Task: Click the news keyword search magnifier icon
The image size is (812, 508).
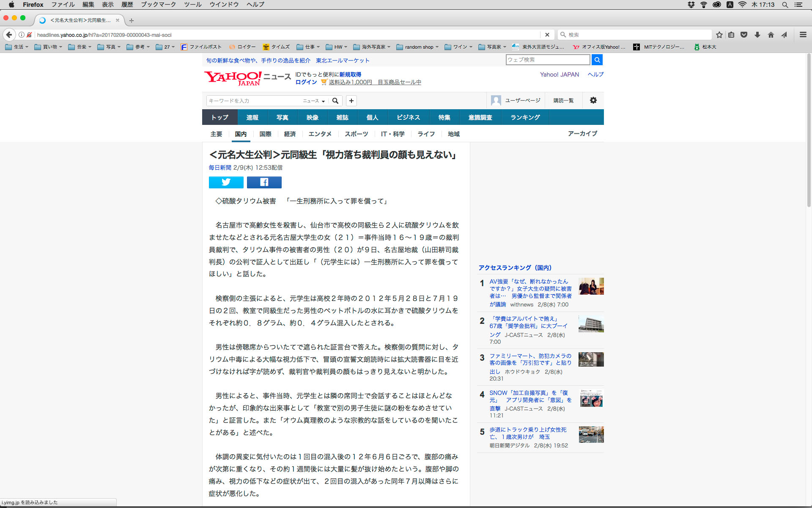Action: [335, 101]
